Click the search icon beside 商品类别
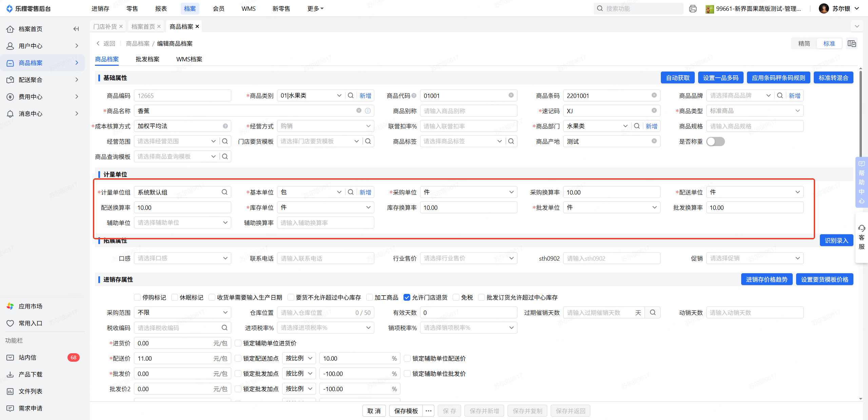This screenshot has height=420, width=868. (351, 96)
